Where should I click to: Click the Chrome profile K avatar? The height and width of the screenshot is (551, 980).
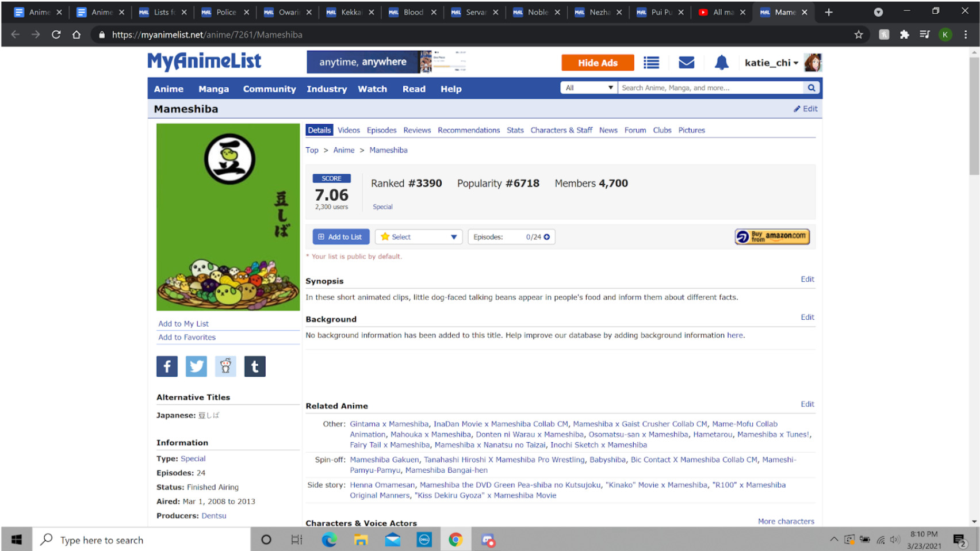(x=945, y=35)
